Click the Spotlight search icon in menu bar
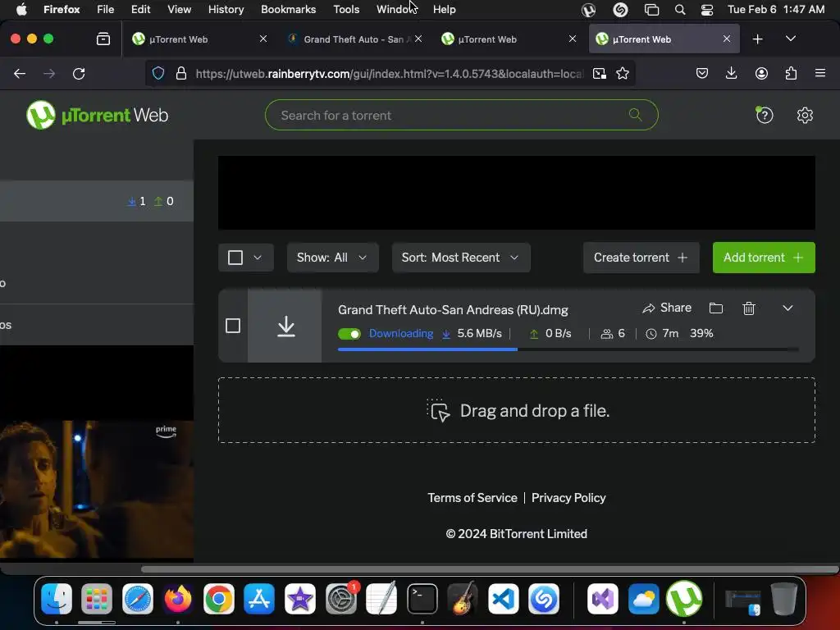 [680, 10]
